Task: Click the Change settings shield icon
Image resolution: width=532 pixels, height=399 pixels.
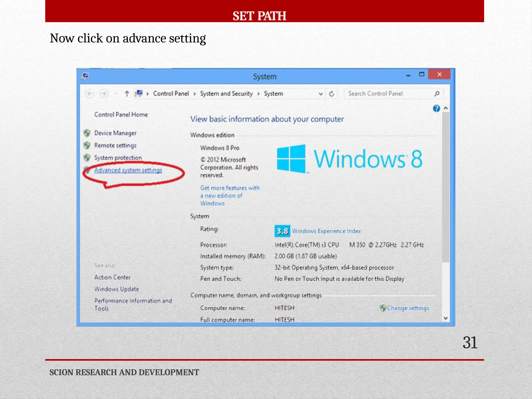Action: click(383, 308)
